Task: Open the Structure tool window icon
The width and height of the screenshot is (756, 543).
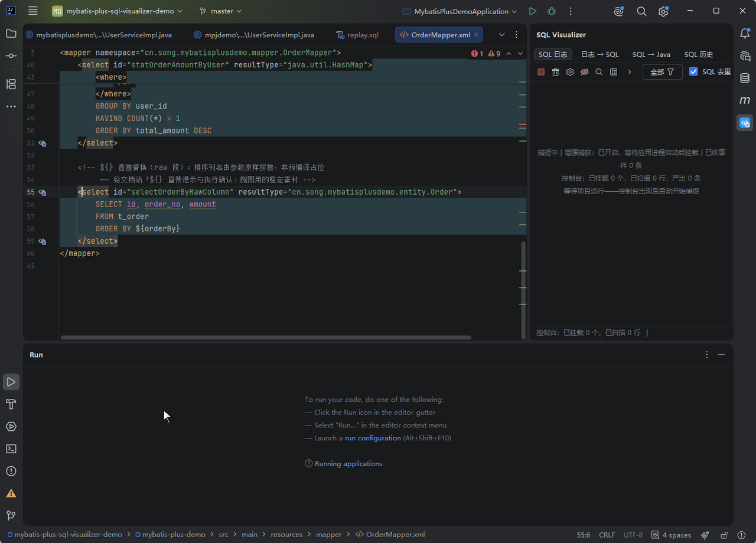Action: [x=11, y=84]
